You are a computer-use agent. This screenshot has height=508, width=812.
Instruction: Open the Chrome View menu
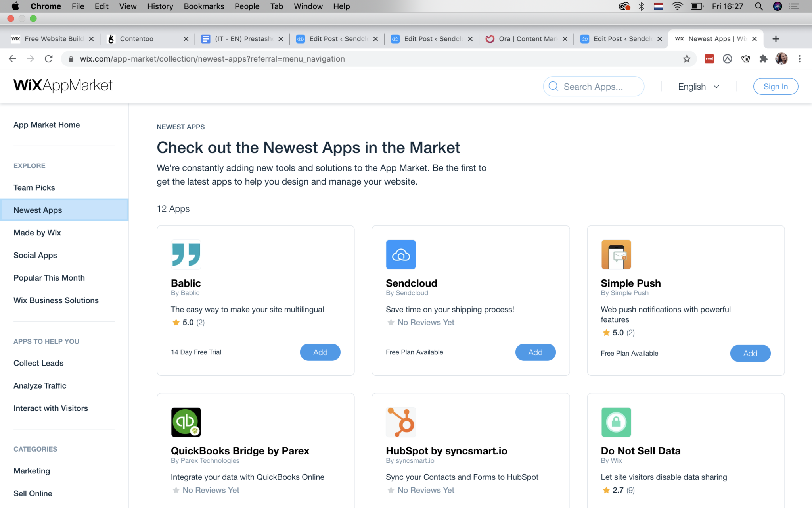click(x=128, y=6)
